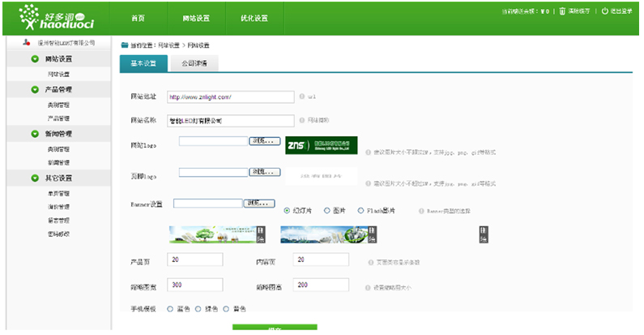Click the website URL input field
Viewport: 644px width, 335px height.
pos(230,97)
